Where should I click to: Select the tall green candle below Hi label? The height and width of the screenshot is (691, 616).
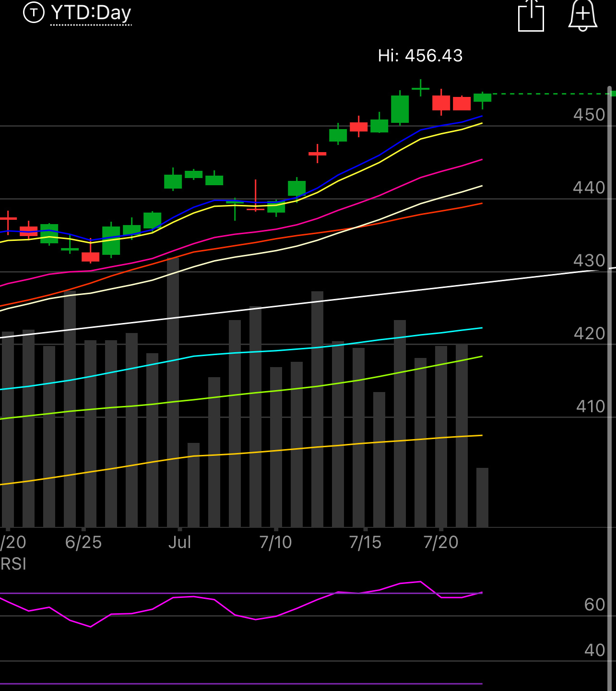(400, 109)
